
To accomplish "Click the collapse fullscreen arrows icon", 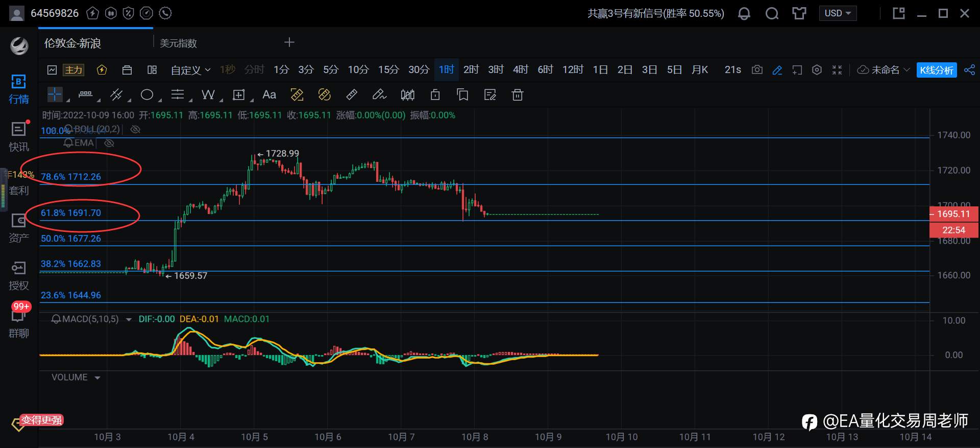I will pyautogui.click(x=837, y=69).
